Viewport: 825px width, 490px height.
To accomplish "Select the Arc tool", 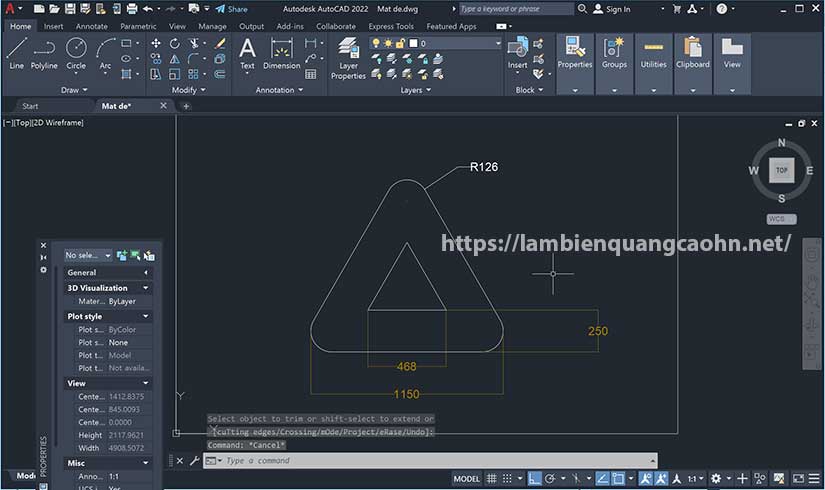I will point(105,54).
